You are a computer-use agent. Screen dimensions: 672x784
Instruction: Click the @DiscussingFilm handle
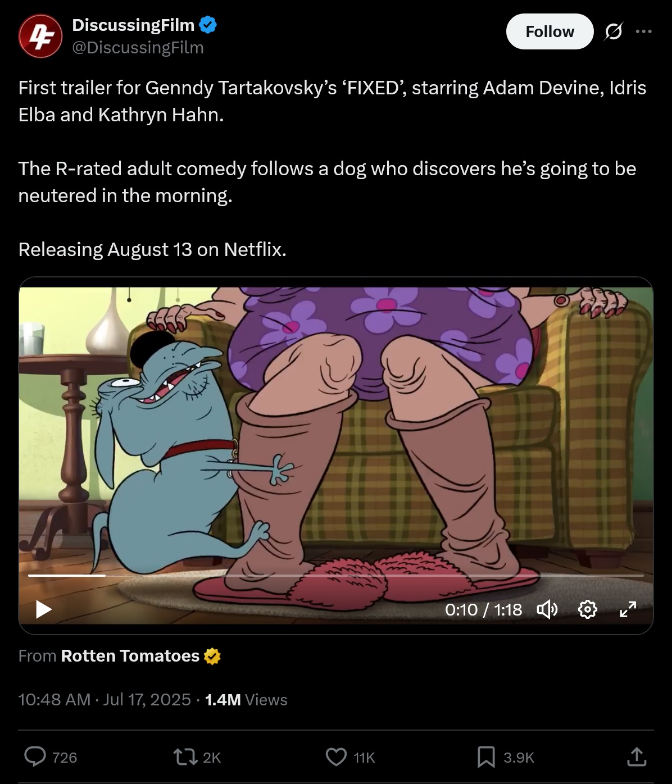(138, 48)
